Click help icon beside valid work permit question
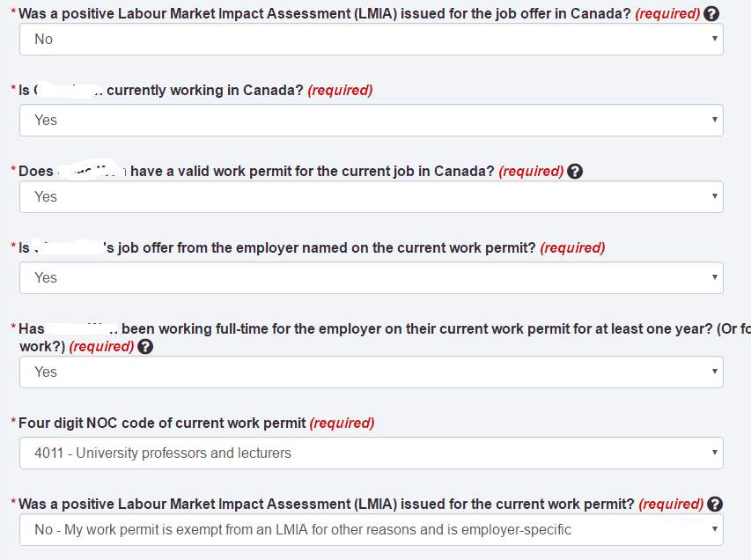The width and height of the screenshot is (751, 560). click(x=575, y=172)
